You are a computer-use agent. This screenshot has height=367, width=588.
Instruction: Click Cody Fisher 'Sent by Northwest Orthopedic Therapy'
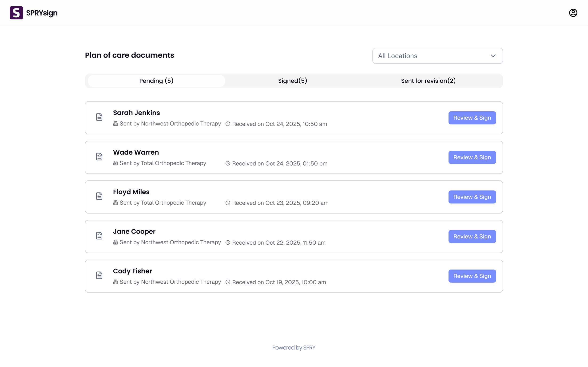(x=170, y=282)
